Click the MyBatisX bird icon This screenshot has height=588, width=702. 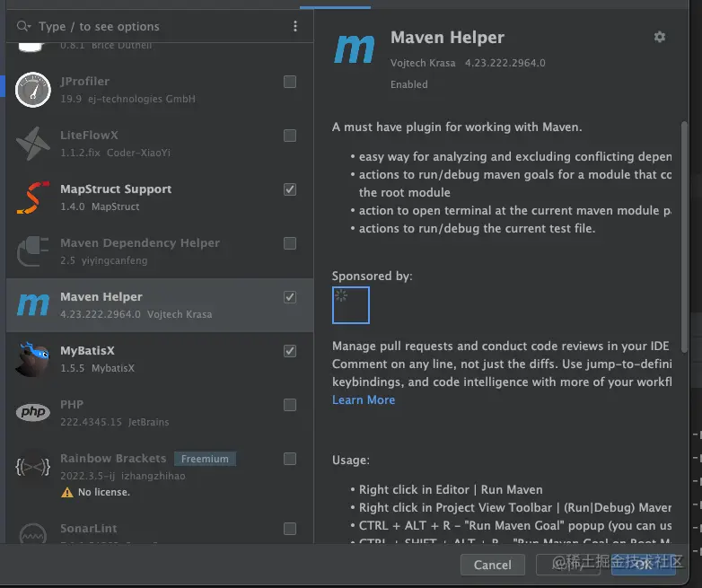coord(32,359)
